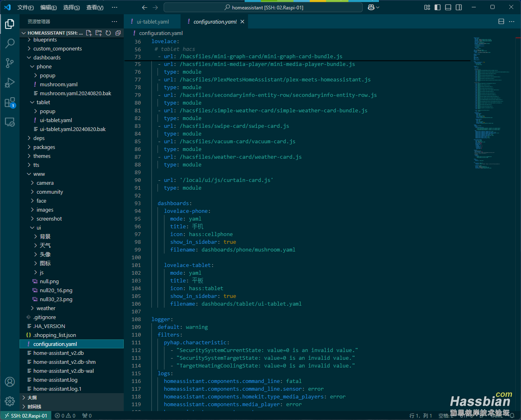Toggle the Primary Side Bar layout button
The width and height of the screenshot is (521, 420).
(x=438, y=7)
